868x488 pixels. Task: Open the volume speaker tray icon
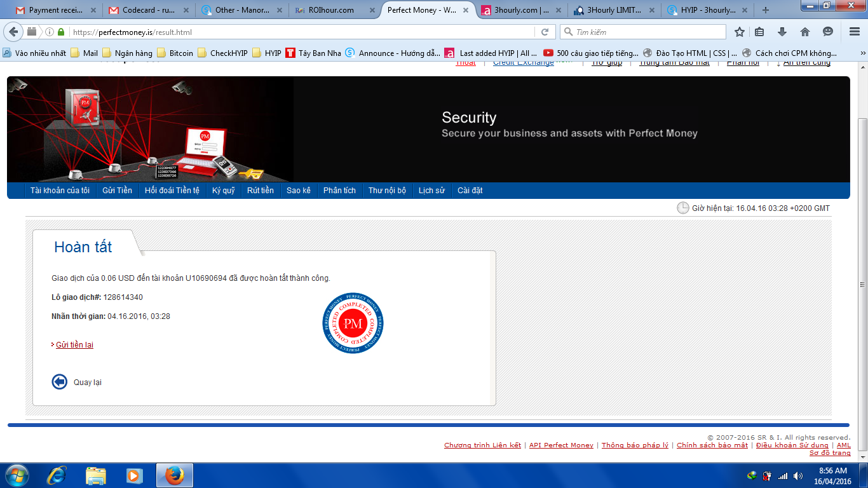pyautogui.click(x=798, y=476)
